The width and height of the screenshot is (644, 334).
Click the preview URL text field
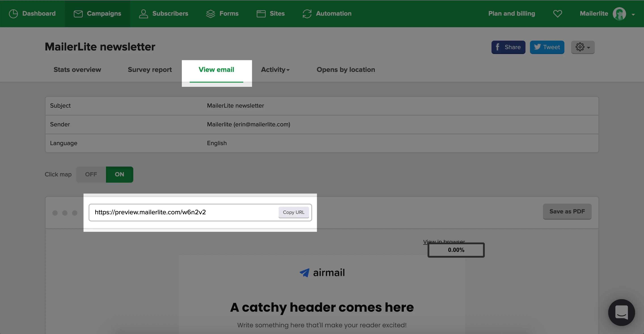[184, 212]
